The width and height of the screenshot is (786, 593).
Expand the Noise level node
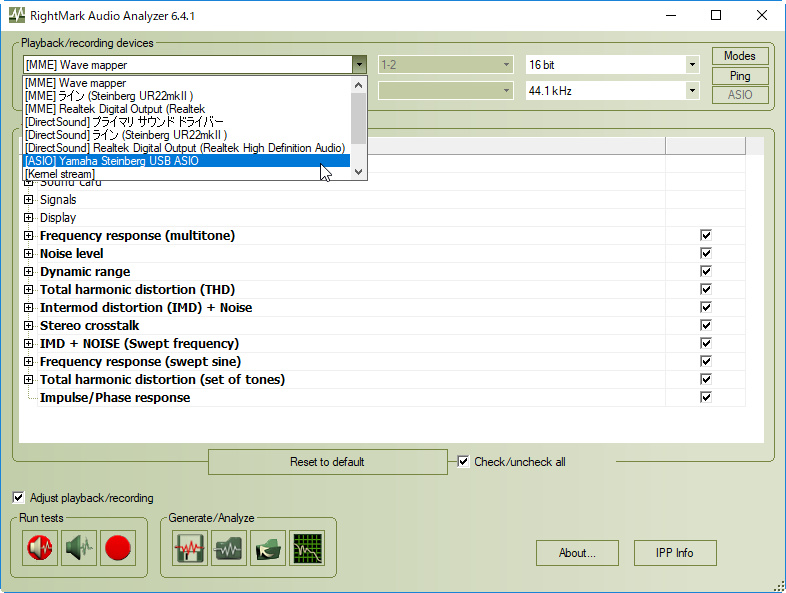coord(29,254)
